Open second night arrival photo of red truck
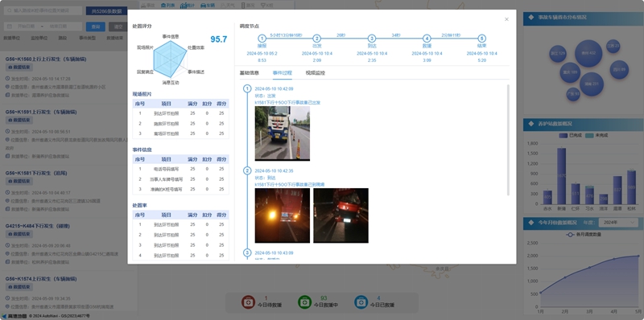The height and width of the screenshot is (320, 644). coord(341,215)
